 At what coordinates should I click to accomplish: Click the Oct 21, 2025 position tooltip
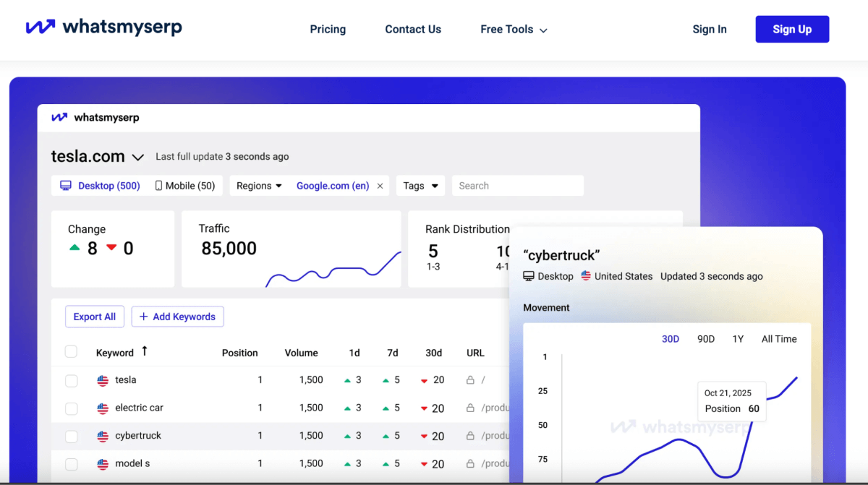(x=732, y=401)
